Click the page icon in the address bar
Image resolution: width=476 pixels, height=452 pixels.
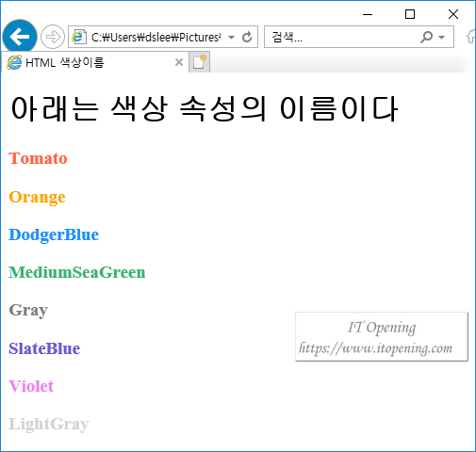(79, 37)
